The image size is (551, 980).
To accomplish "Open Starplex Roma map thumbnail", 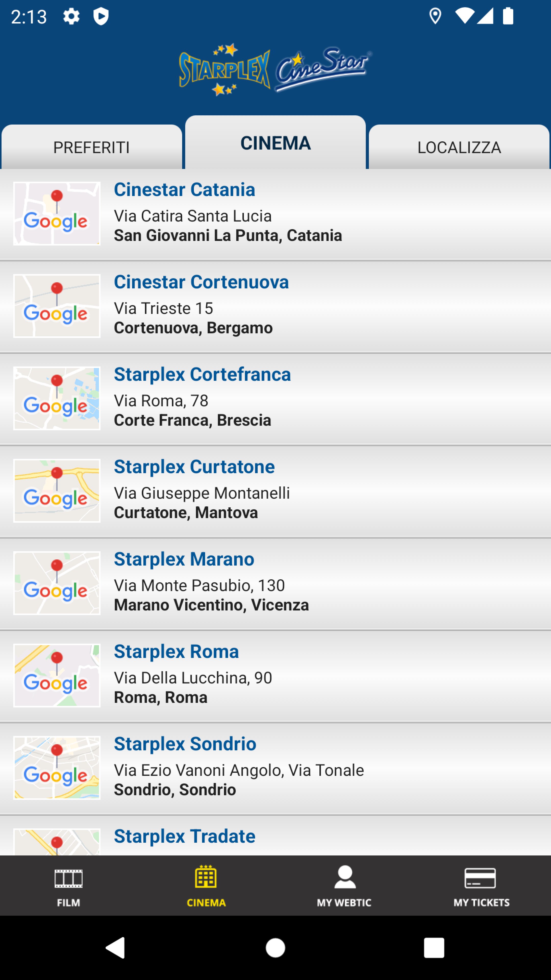I will point(57,676).
